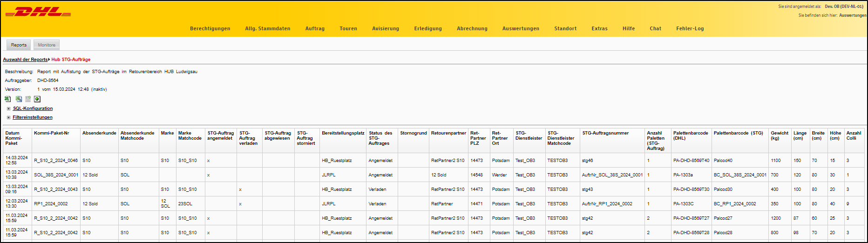Open the Auswertungen menu

click(x=521, y=28)
